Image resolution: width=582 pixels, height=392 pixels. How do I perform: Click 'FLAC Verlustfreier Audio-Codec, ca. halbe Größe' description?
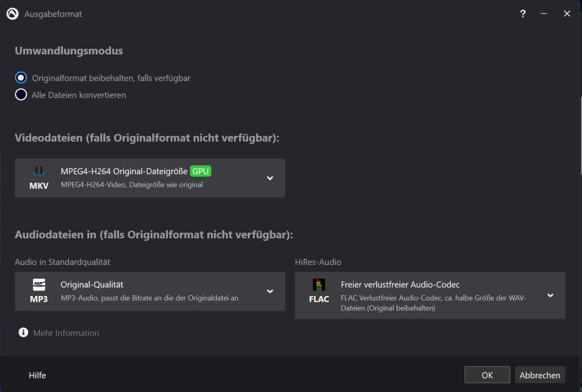click(x=433, y=303)
